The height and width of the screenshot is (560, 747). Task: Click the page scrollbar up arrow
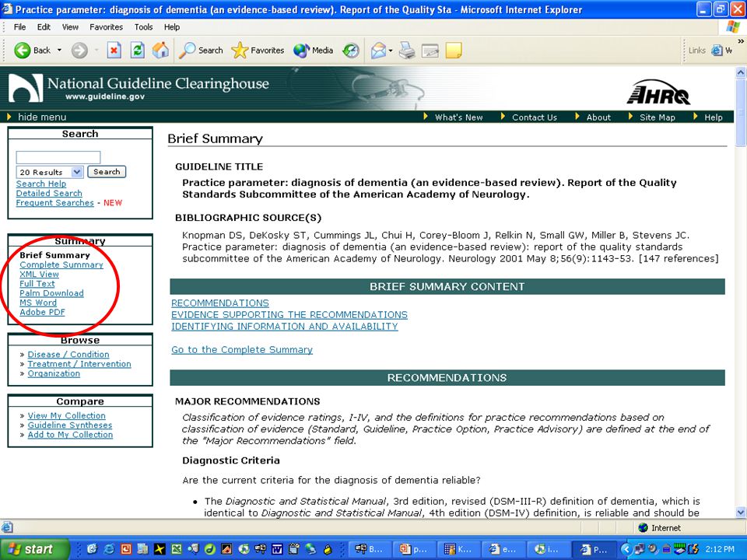[741, 72]
